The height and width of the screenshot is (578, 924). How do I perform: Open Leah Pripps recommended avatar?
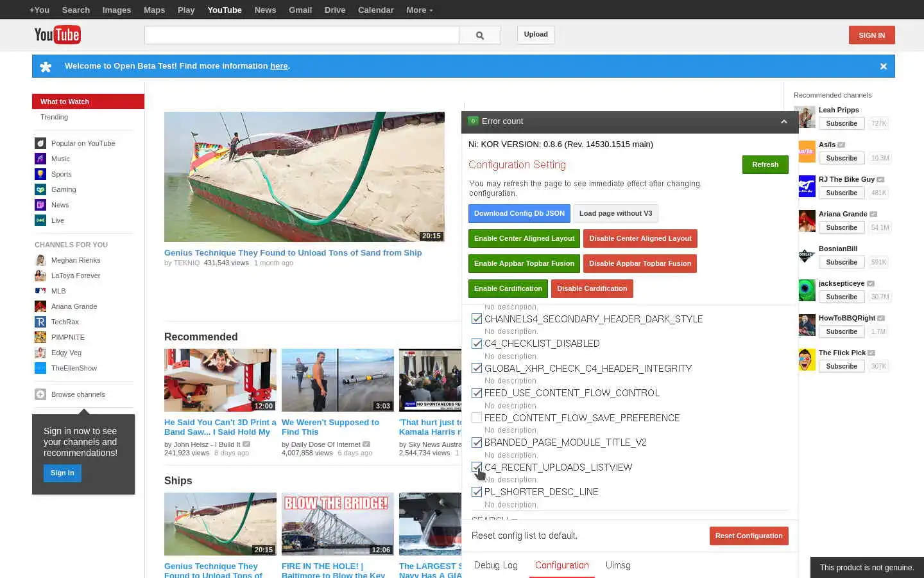pos(807,117)
